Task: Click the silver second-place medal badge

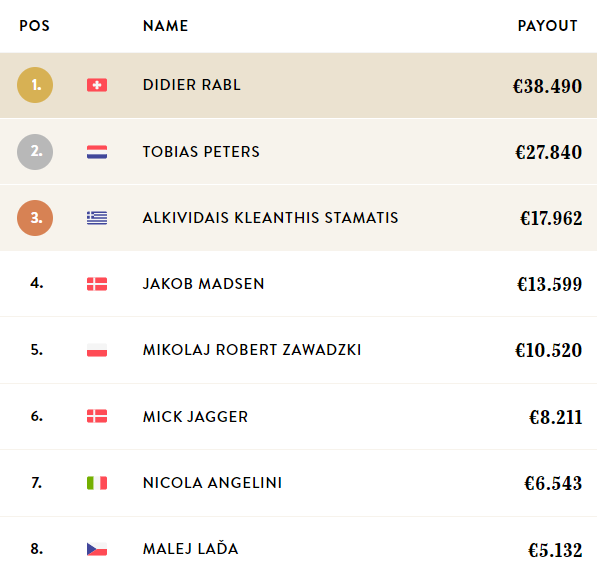Action: tap(35, 152)
